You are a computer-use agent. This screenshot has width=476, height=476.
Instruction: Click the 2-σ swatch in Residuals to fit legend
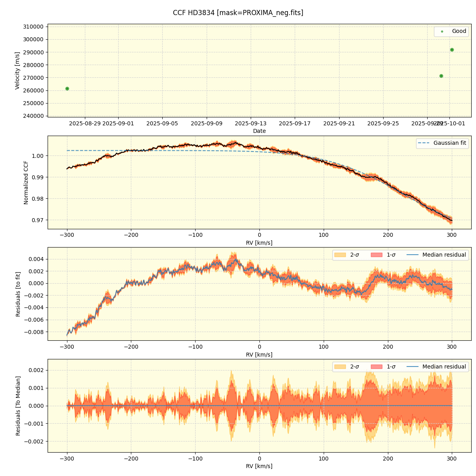pyautogui.click(x=340, y=255)
